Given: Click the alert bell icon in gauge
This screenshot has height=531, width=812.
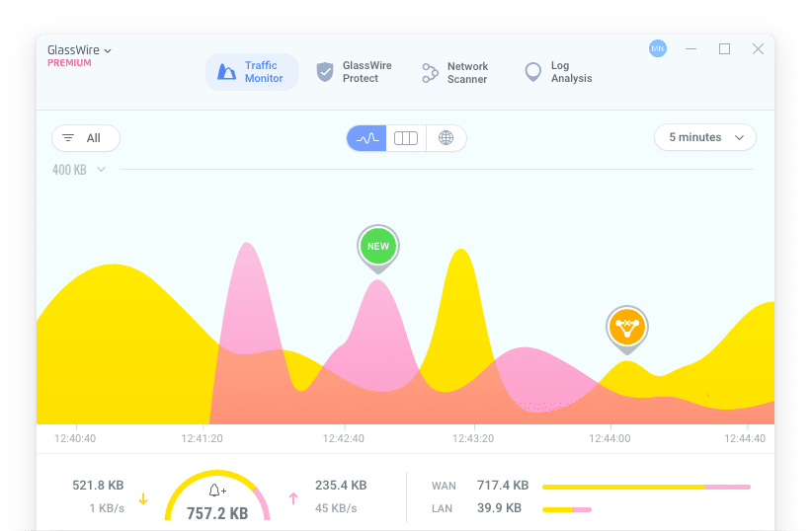Looking at the screenshot, I should (216, 491).
